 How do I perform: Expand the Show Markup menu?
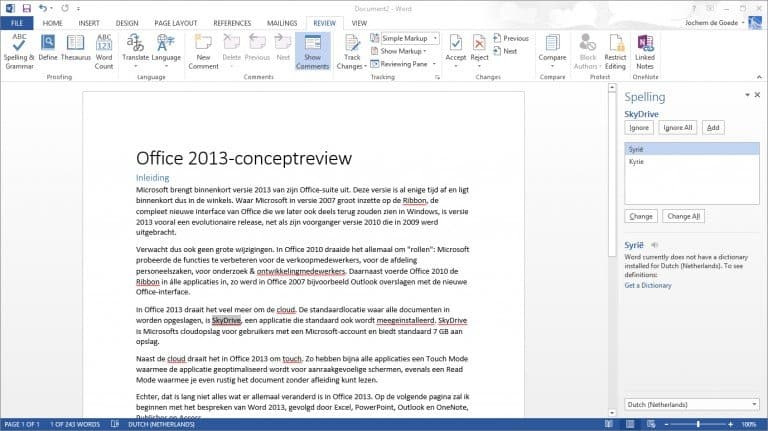pos(399,51)
